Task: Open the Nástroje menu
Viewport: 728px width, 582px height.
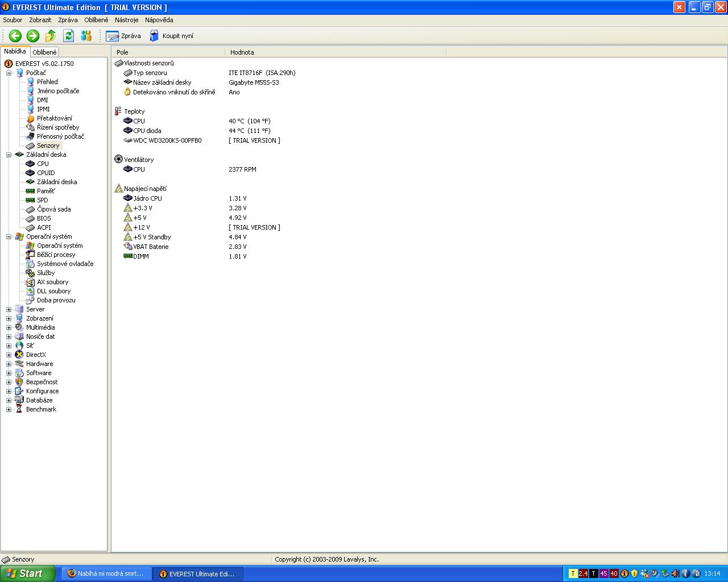Action: point(126,20)
